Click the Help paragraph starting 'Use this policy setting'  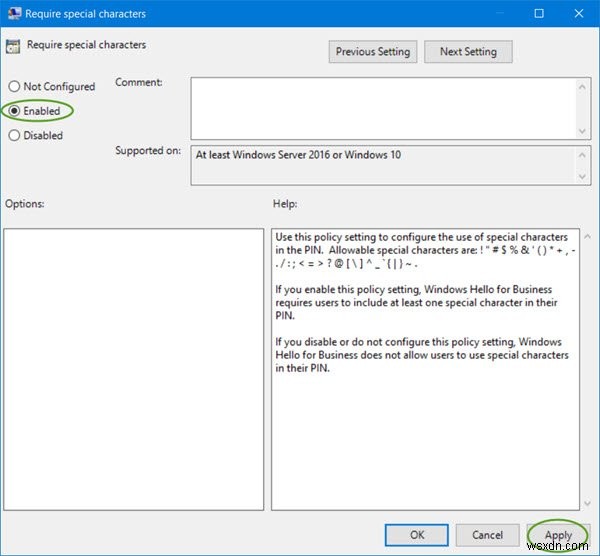(x=425, y=250)
